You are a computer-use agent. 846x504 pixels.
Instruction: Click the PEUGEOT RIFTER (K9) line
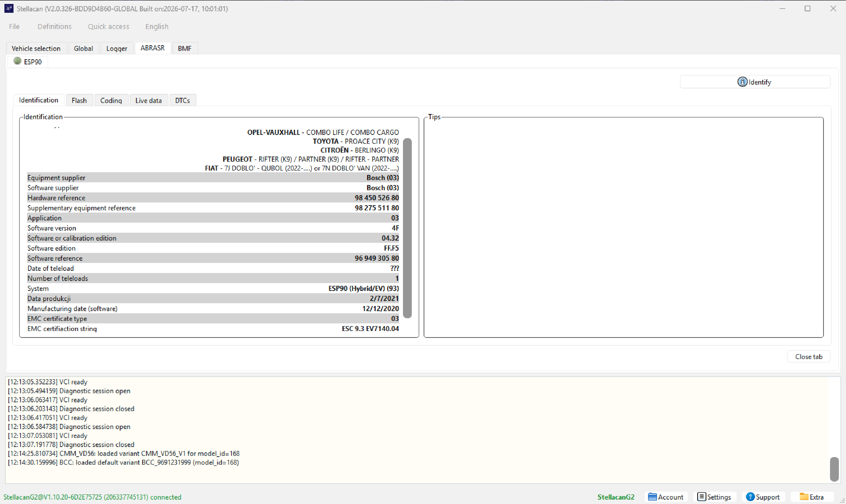point(311,159)
